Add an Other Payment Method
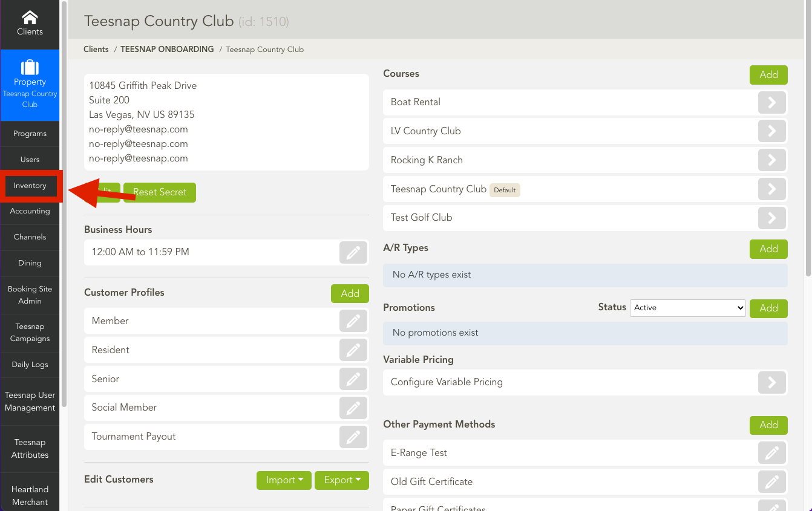This screenshot has width=812, height=511. (768, 425)
